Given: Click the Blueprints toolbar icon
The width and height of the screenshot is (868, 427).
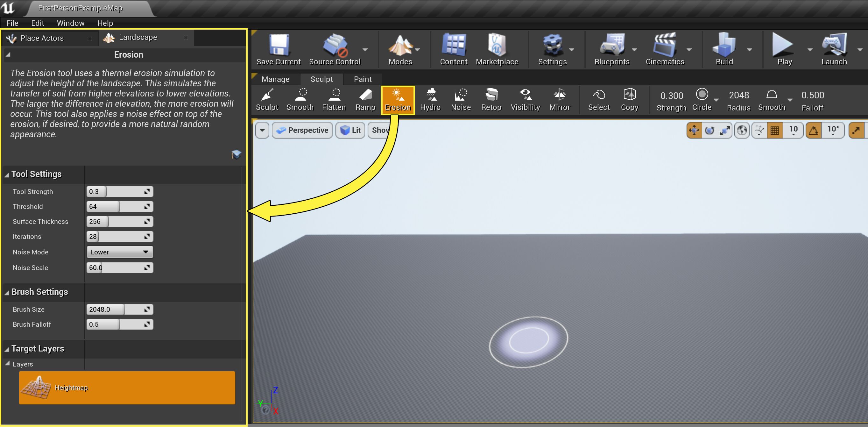Looking at the screenshot, I should pyautogui.click(x=611, y=49).
